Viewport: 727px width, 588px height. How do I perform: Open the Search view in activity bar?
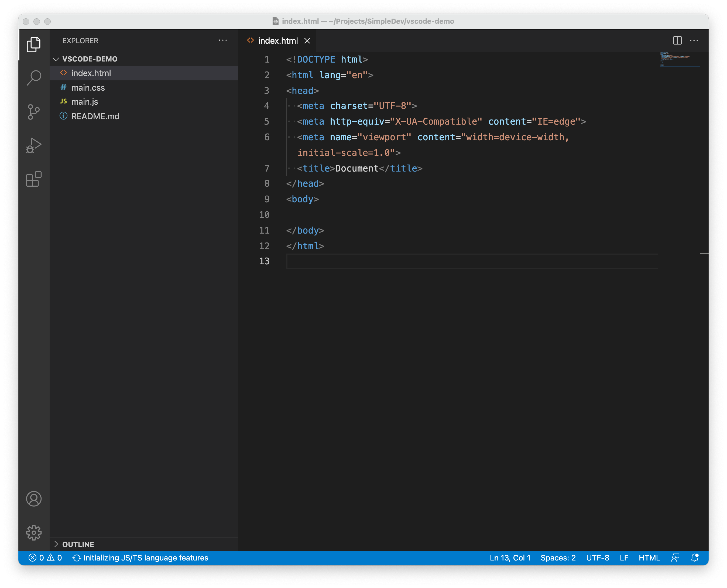point(34,78)
